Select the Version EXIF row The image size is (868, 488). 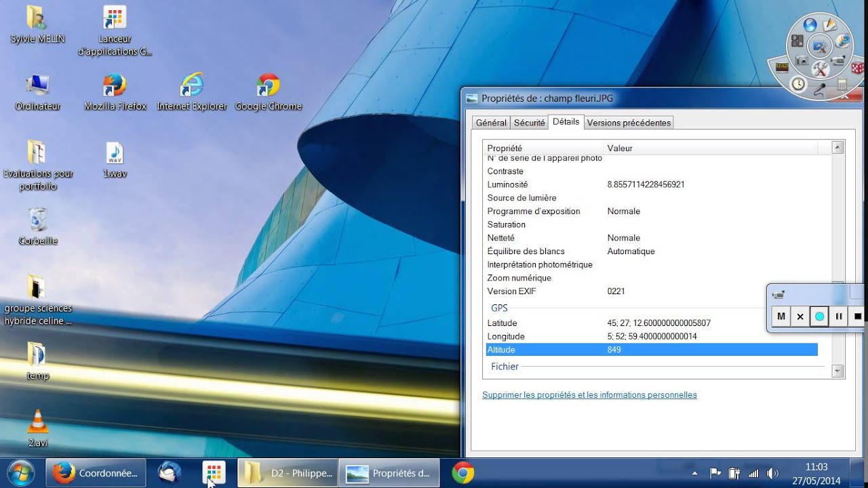(652, 291)
